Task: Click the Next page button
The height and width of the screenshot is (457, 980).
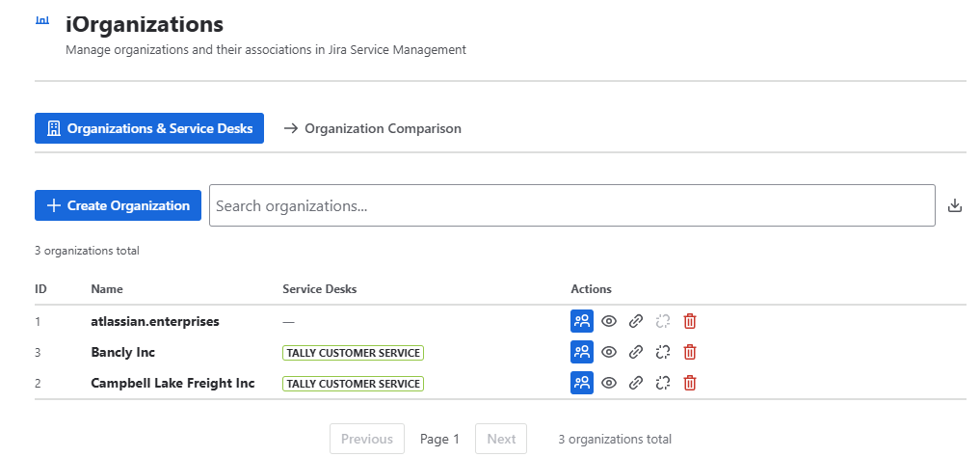Action: pyautogui.click(x=501, y=439)
